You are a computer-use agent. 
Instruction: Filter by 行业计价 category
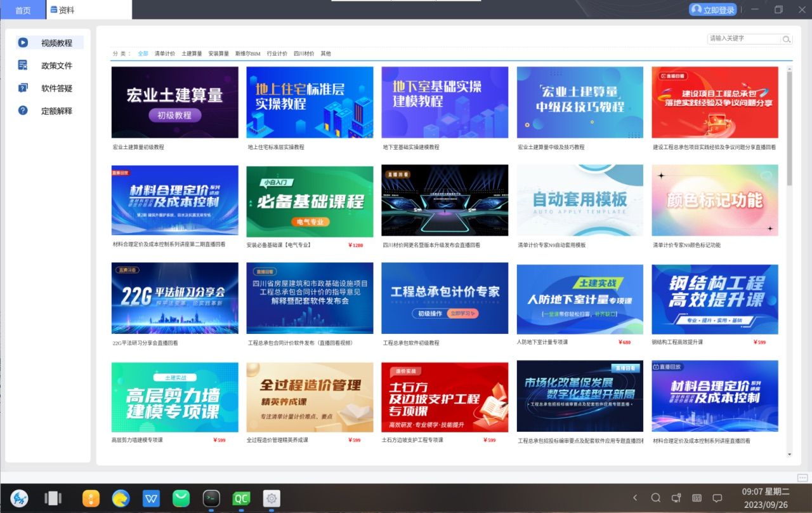(x=277, y=54)
